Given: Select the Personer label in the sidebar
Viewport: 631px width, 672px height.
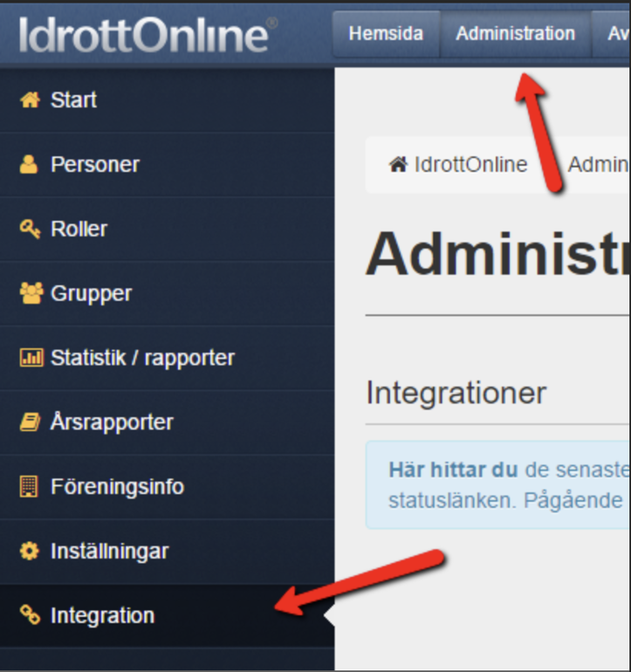Looking at the screenshot, I should (95, 165).
